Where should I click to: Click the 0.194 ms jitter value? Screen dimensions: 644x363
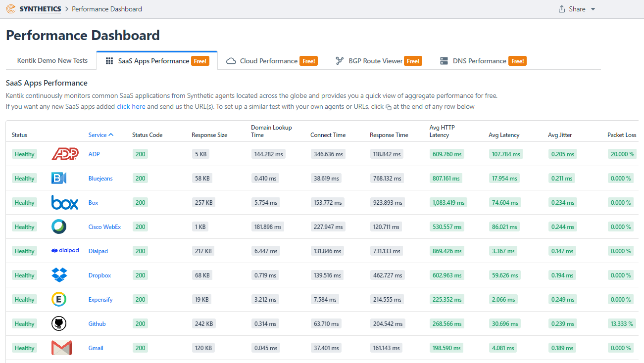coord(562,275)
